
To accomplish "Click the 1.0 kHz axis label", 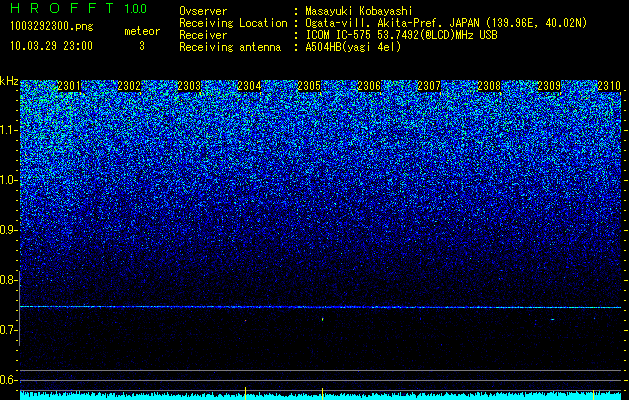I will click(8, 180).
